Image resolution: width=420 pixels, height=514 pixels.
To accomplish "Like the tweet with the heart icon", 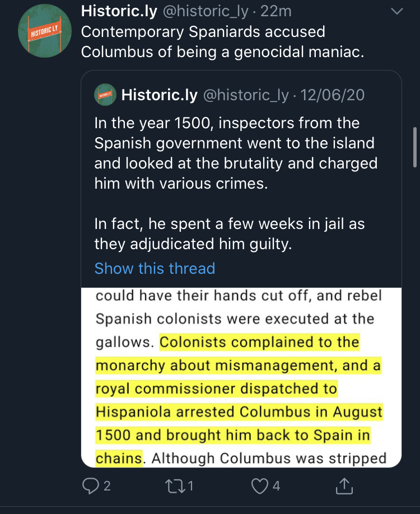I will tap(260, 486).
